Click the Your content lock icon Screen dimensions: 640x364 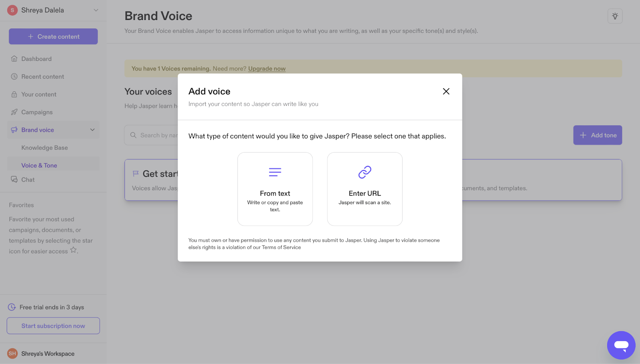pos(14,94)
